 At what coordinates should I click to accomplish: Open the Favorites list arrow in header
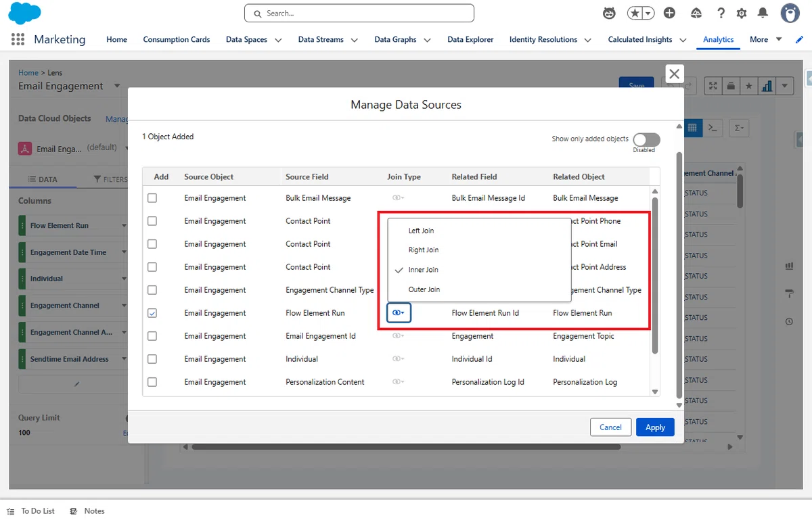648,13
